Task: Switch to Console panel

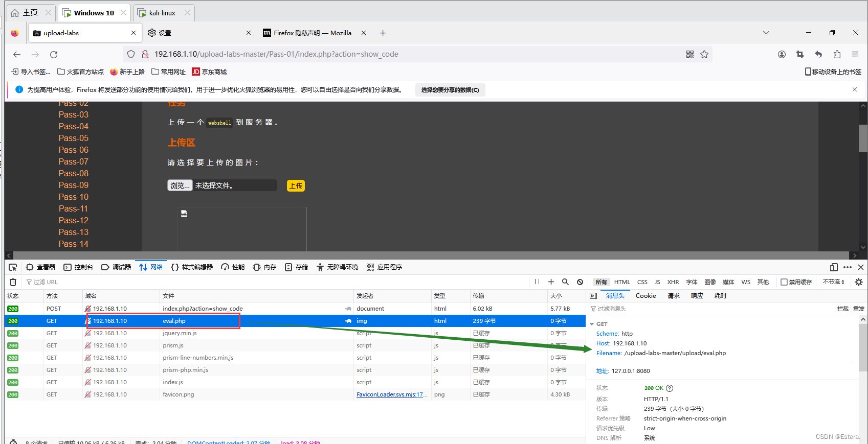Action: tap(78, 267)
